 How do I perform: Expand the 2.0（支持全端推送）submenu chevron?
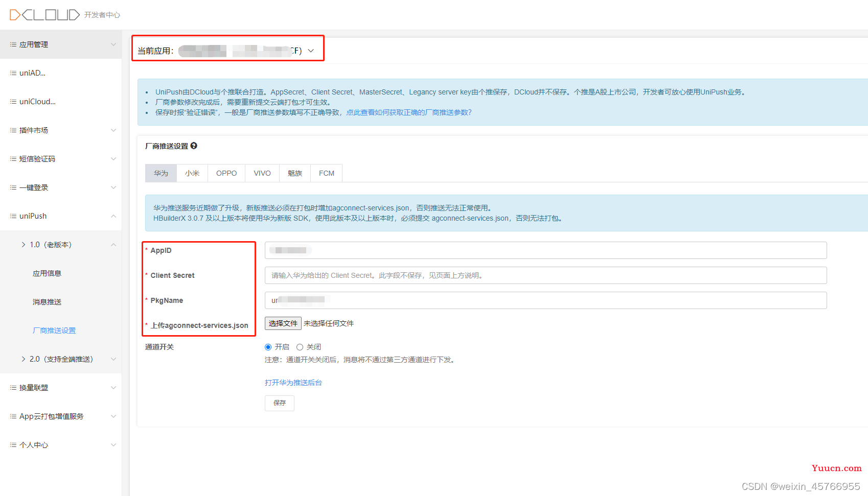[113, 359]
